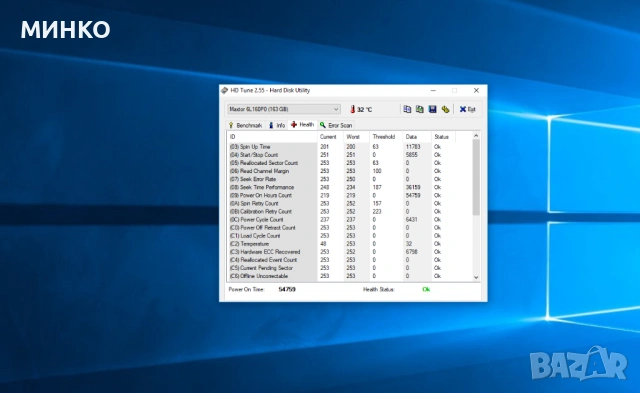640x393 pixels.
Task: Switch to the Benchmark tab
Action: coord(245,125)
